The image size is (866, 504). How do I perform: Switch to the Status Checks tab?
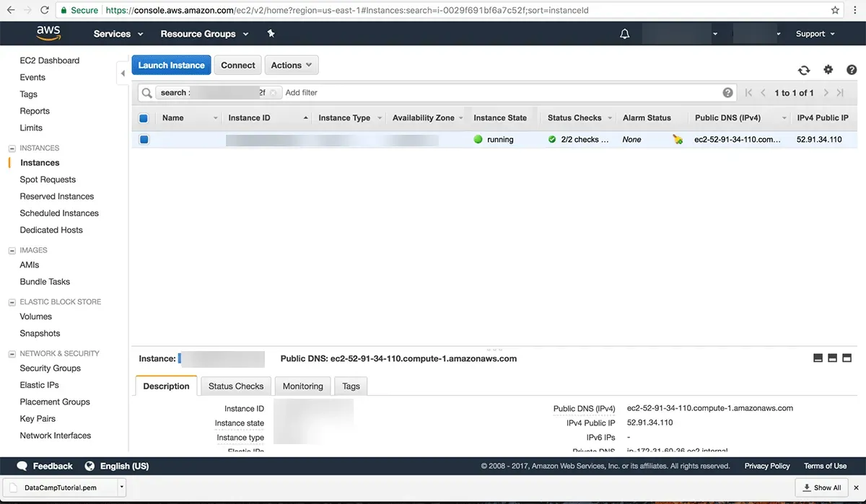(236, 386)
